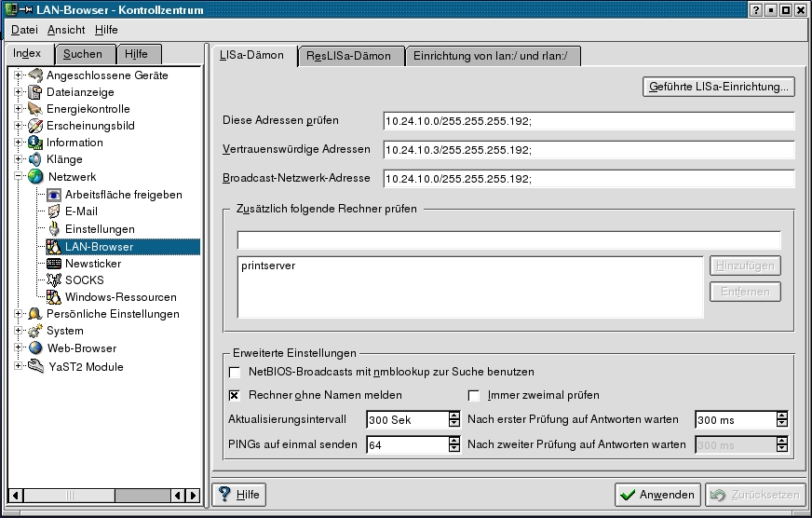Click the LAN-Browser icon in tree

[x=54, y=247]
